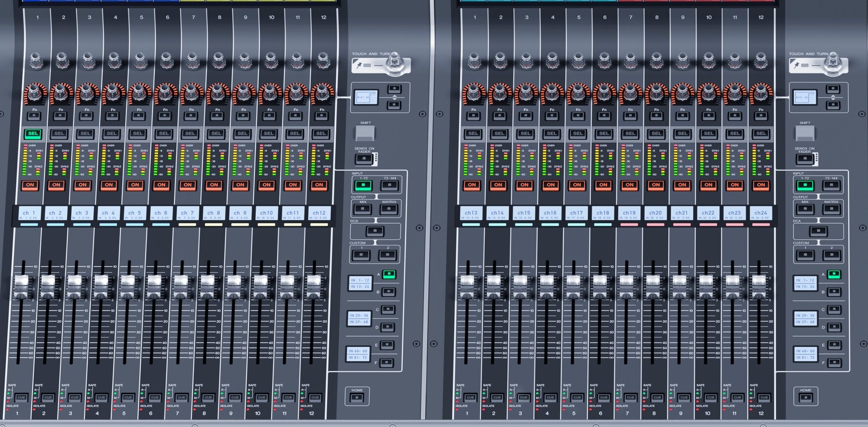Switch ch 1–12 bay to INPUT 1-72
Image resolution: width=868 pixels, height=427 pixels.
pyautogui.click(x=363, y=186)
